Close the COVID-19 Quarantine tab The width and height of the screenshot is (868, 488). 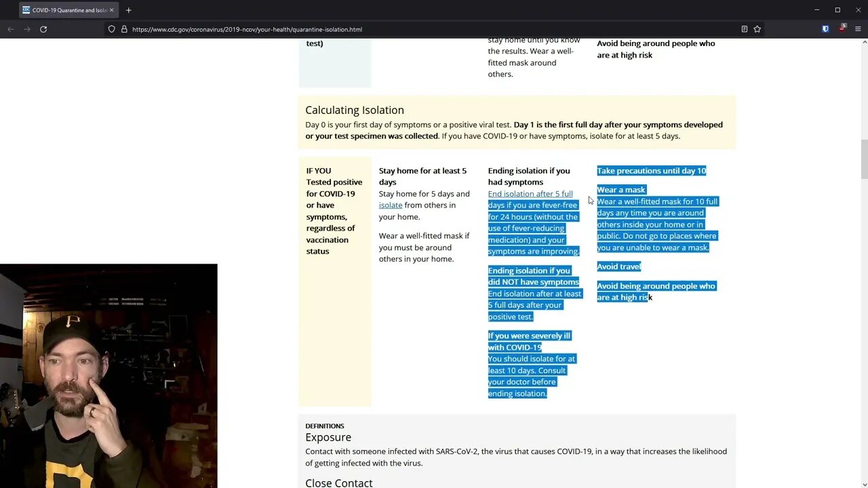111,10
